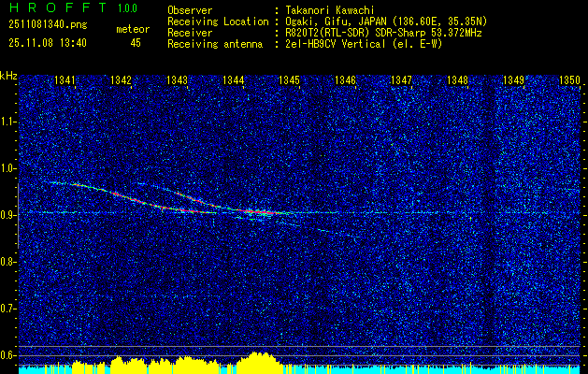This screenshot has width=588, height=374.
Task: Click the 'Observer' field label
Action: click(x=190, y=11)
